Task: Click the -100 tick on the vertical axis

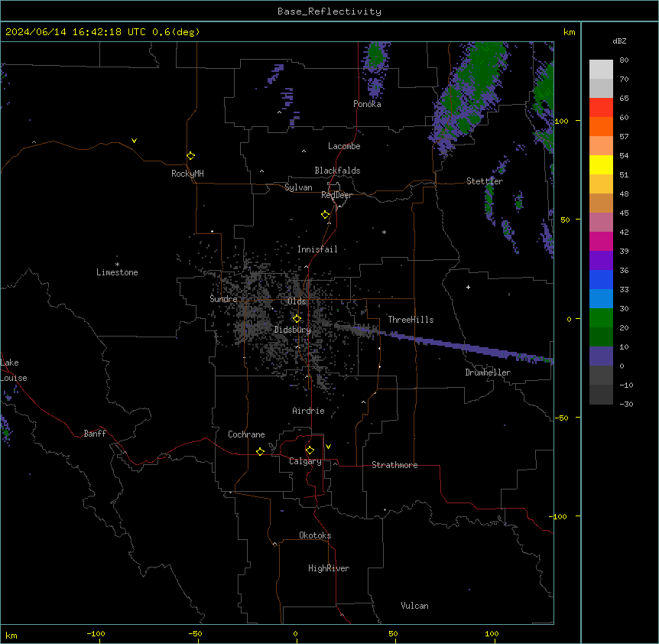Action: [559, 516]
